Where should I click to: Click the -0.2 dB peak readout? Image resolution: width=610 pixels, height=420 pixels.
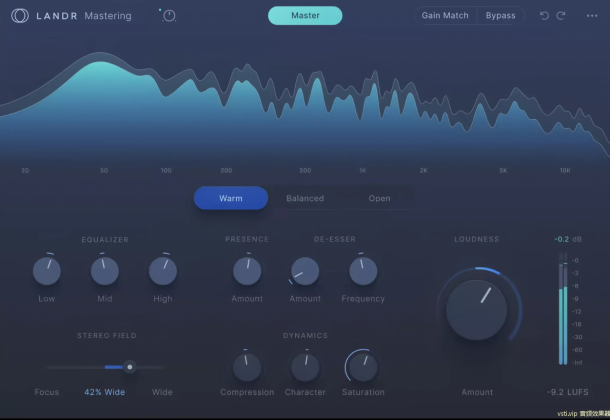pos(568,239)
